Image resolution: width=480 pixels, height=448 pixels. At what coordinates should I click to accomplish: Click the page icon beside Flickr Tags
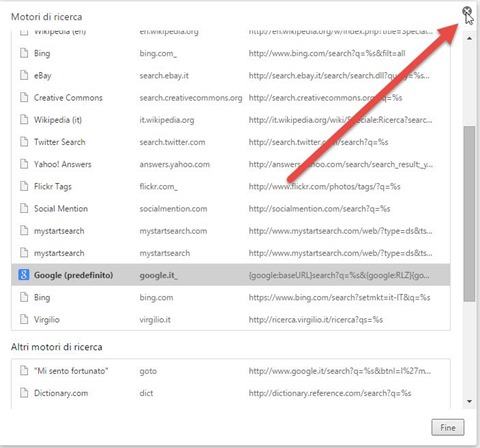coord(24,186)
